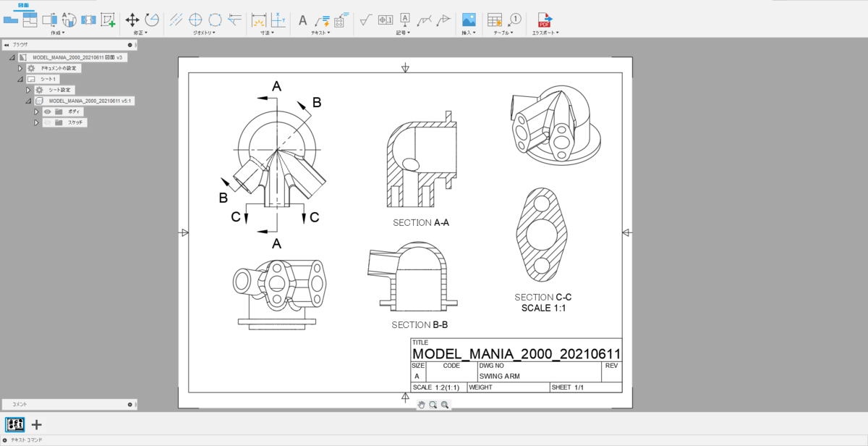Select the Pan tool in navigation bar
This screenshot has height=446, width=868.
pos(421,405)
